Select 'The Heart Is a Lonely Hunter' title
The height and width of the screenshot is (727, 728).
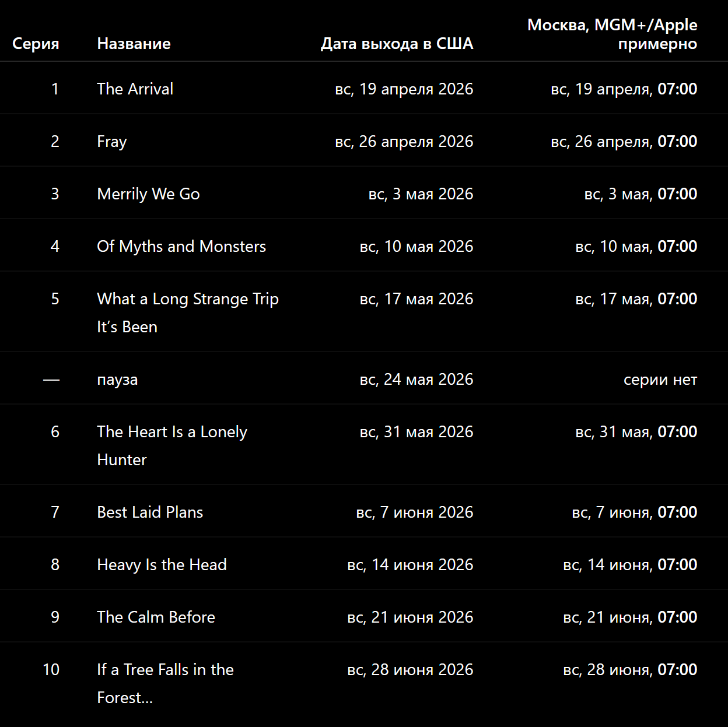click(172, 445)
